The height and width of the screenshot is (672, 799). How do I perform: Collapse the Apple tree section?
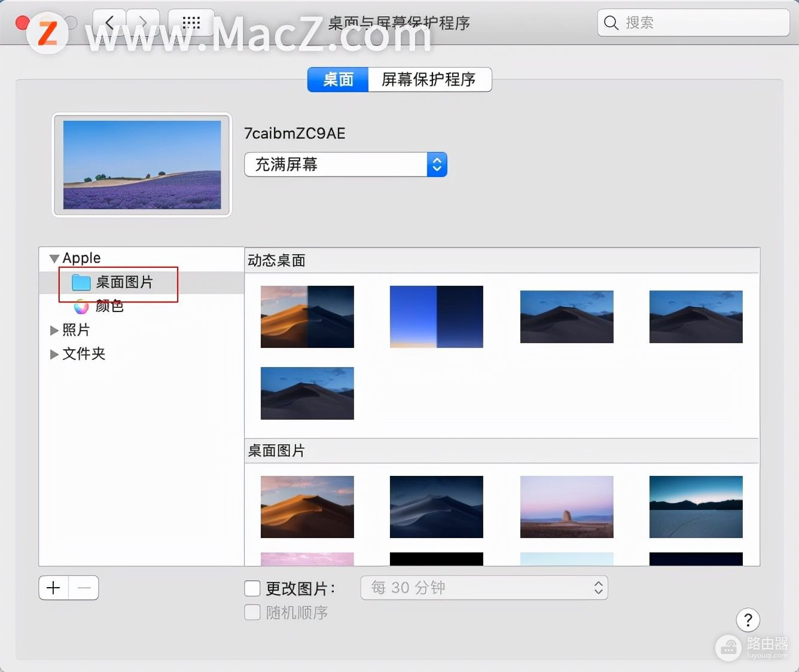coord(54,258)
